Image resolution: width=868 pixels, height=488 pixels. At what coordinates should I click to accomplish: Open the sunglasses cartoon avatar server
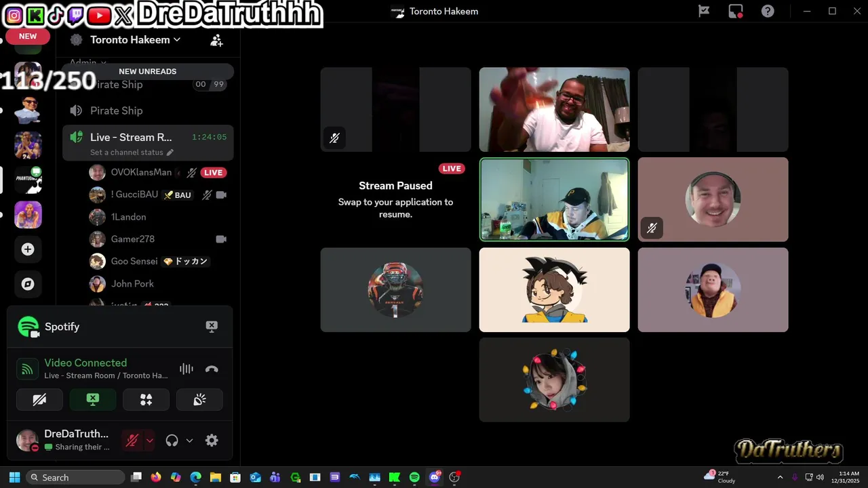(x=28, y=110)
